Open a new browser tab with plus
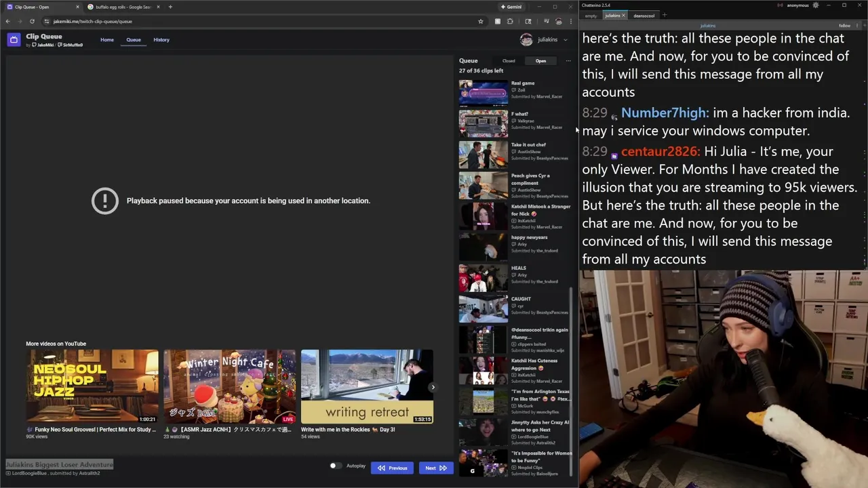This screenshot has width=868, height=488. [x=170, y=7]
